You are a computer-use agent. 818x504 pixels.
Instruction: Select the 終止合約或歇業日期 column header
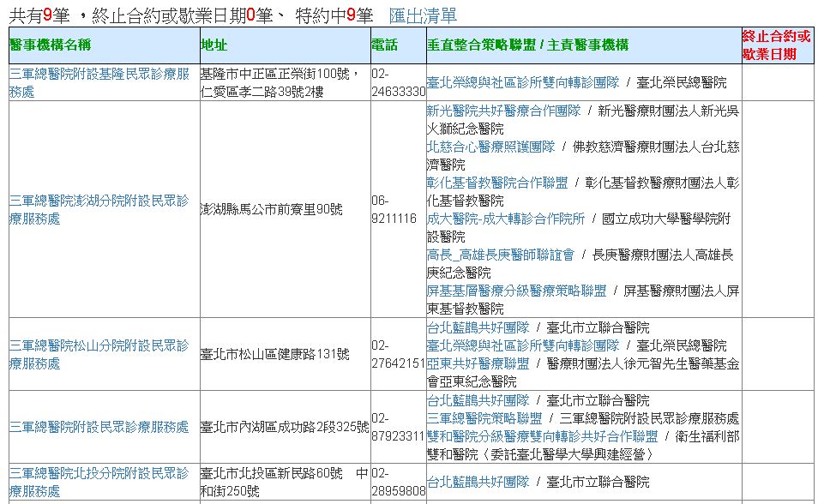(778, 45)
